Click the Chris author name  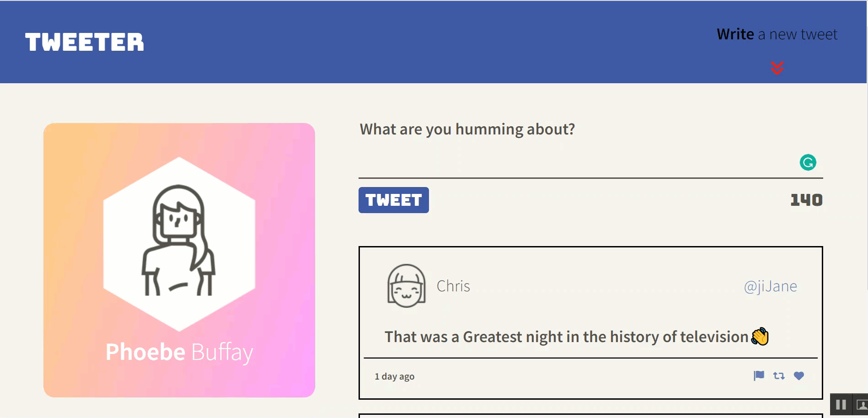[x=453, y=286]
